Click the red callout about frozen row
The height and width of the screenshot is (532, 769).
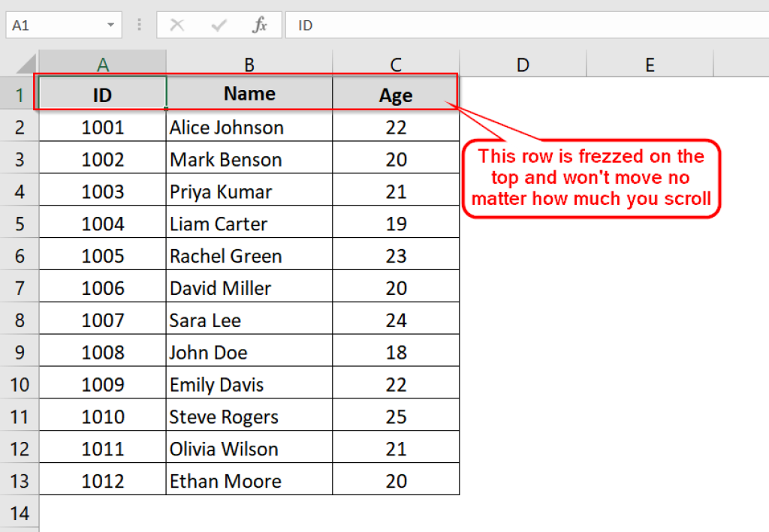(x=592, y=179)
